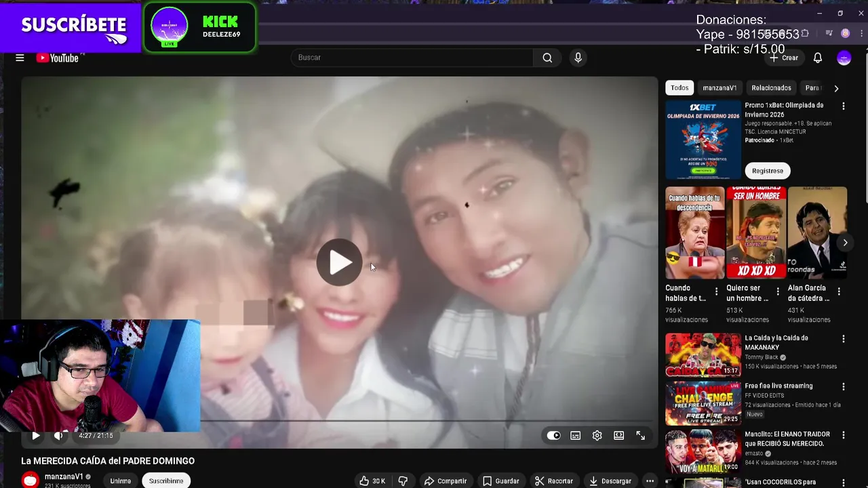Select the Todos filter chip
The width and height of the screenshot is (868, 488).
click(679, 87)
